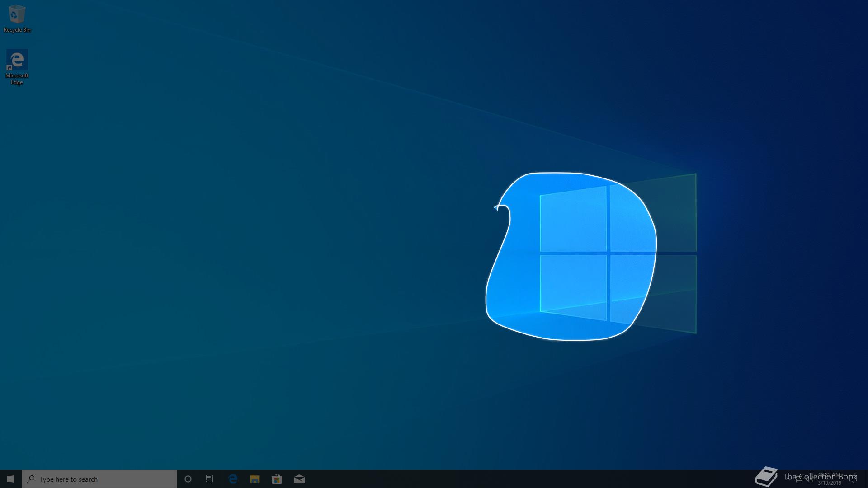Screen dimensions: 868x488
Task: Open the Windows Start menu
Action: tap(11, 479)
